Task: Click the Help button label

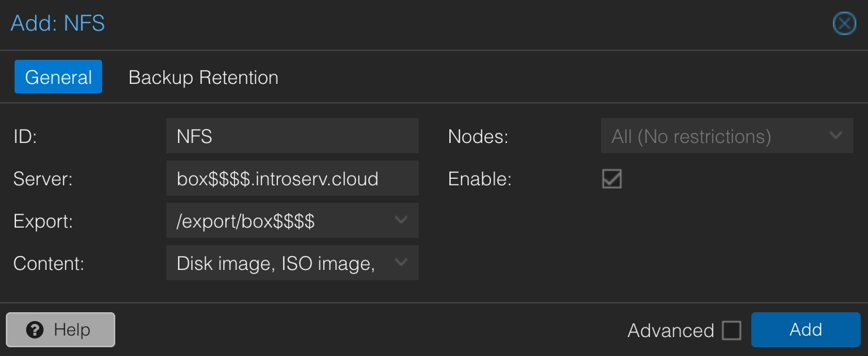Action: point(71,330)
